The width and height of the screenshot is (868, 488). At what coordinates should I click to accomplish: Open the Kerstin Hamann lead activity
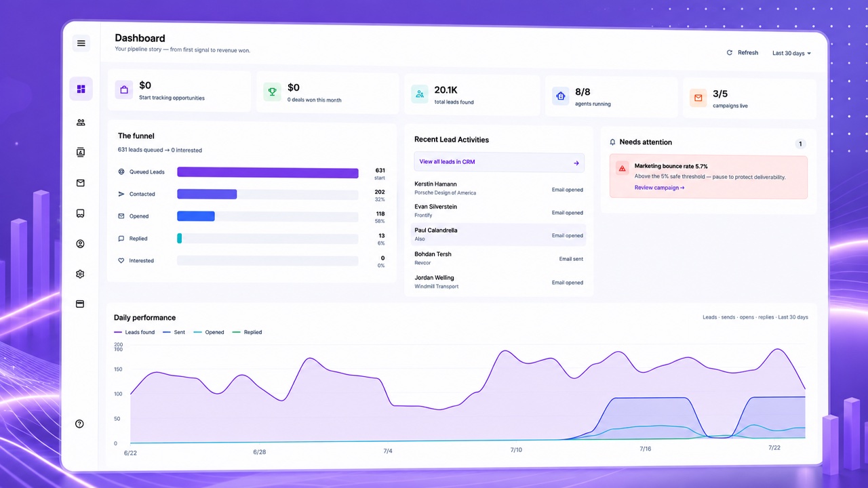point(499,188)
